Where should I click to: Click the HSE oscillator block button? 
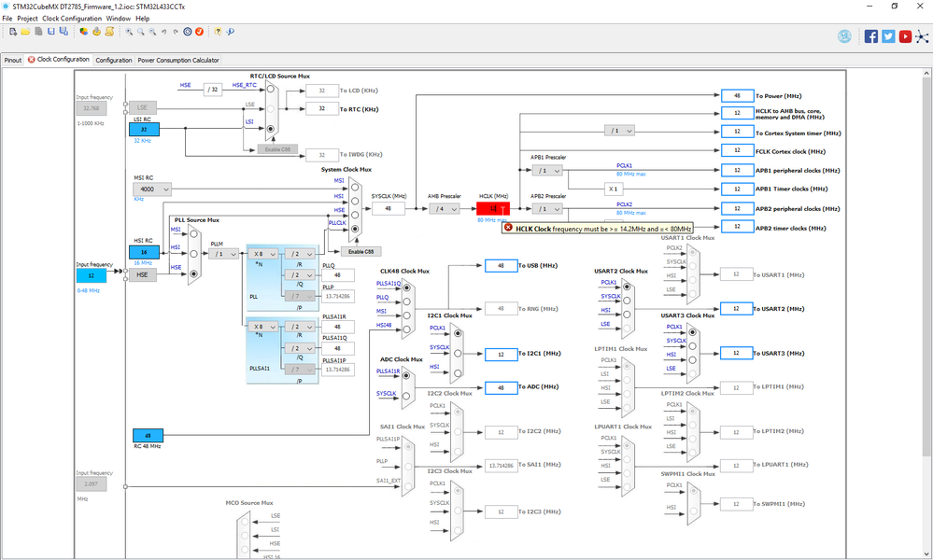(143, 274)
